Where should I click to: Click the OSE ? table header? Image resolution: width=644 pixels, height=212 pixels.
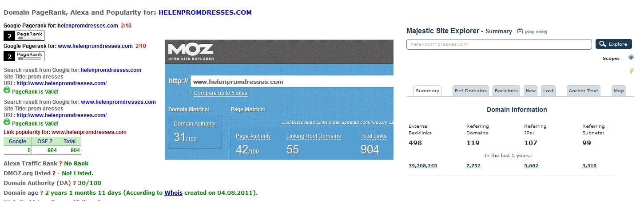[44, 141]
